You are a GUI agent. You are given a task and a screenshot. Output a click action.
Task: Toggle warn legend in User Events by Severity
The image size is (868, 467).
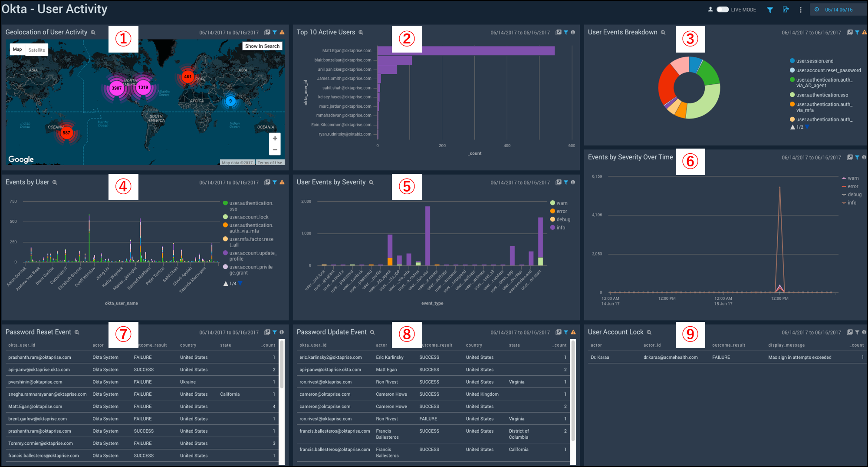559,203
